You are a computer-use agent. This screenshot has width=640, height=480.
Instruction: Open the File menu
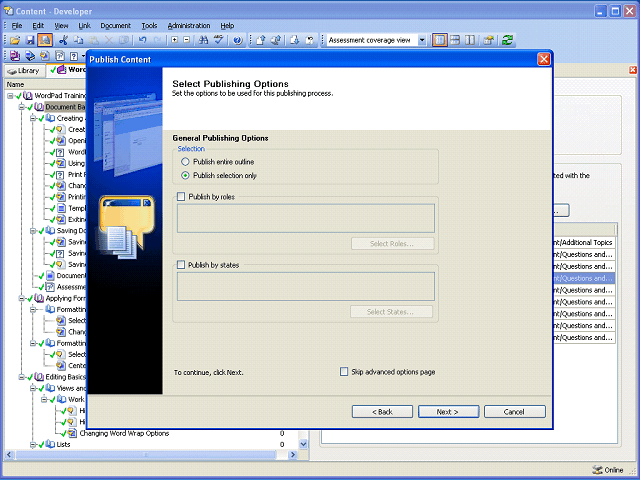17,26
